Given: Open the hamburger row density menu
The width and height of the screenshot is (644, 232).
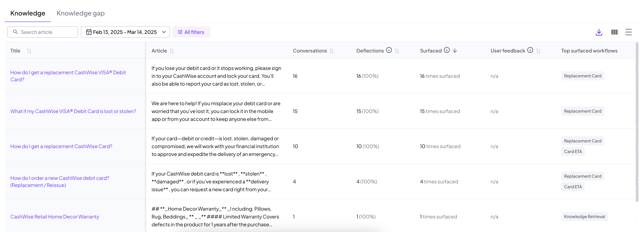Looking at the screenshot, I should click(628, 32).
